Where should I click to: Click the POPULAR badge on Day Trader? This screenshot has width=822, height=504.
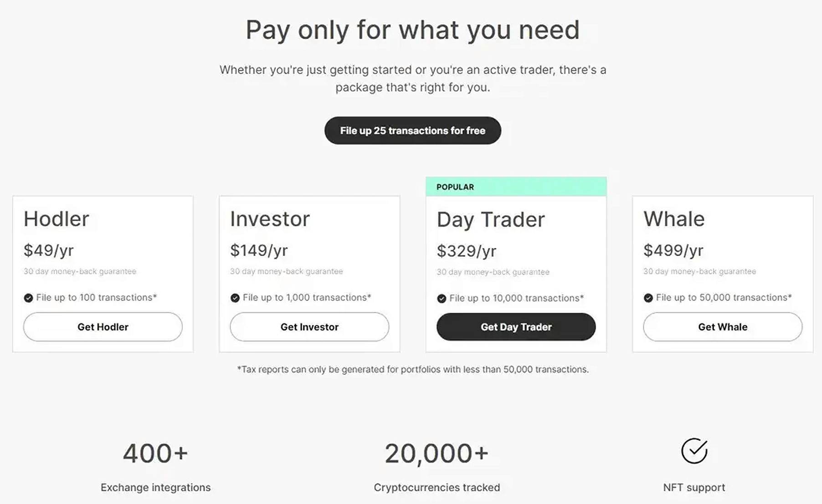point(454,187)
